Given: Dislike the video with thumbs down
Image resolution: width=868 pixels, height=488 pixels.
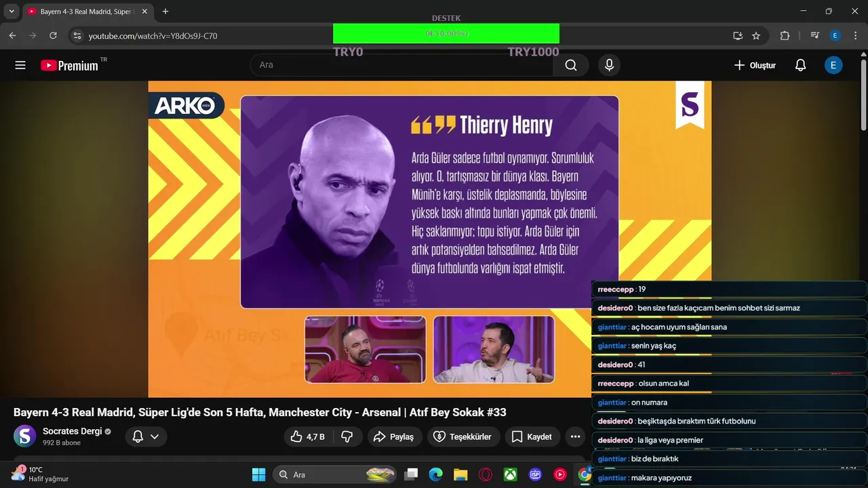Looking at the screenshot, I should click(347, 436).
